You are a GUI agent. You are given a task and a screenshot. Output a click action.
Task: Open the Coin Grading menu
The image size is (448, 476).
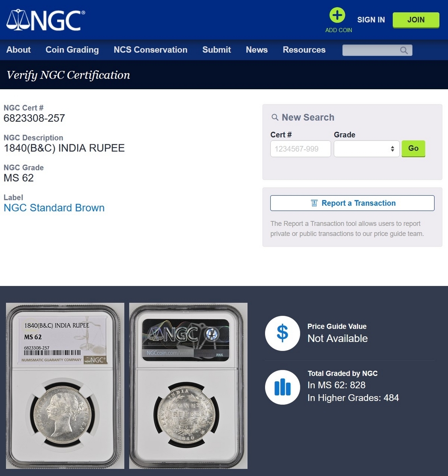[72, 50]
